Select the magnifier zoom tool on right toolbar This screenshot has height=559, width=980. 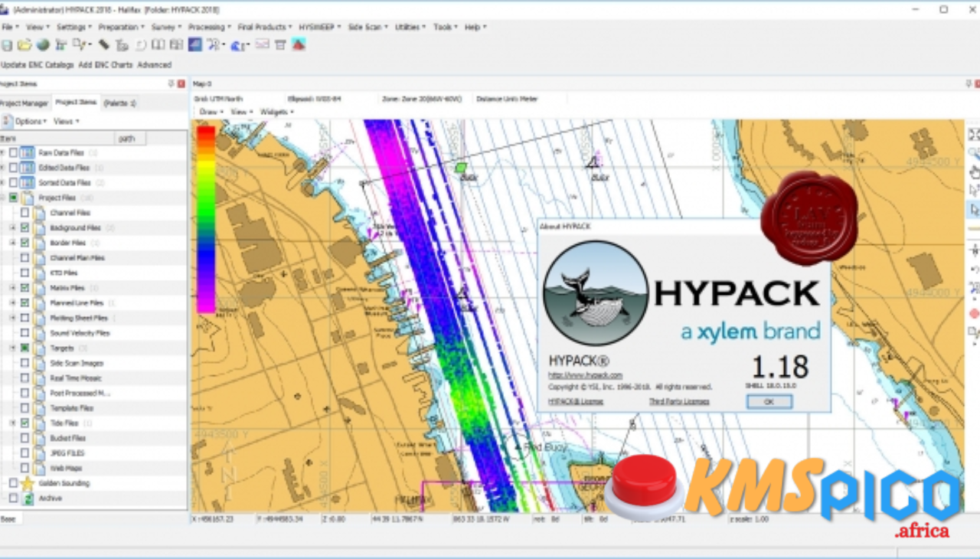(x=974, y=152)
